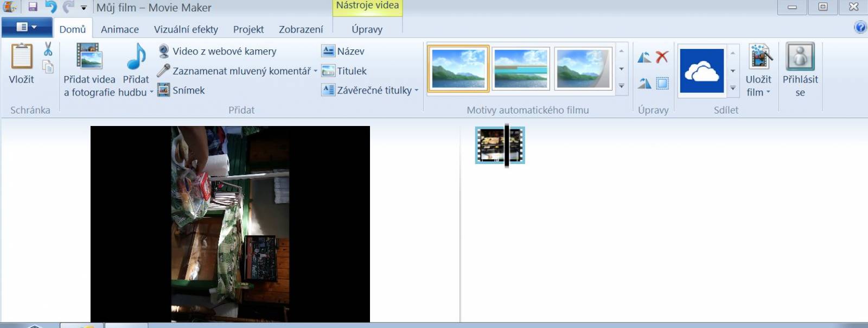This screenshot has height=328, width=868.
Task: Choose the first AutoMovie theme thumbnail
Action: [x=458, y=68]
